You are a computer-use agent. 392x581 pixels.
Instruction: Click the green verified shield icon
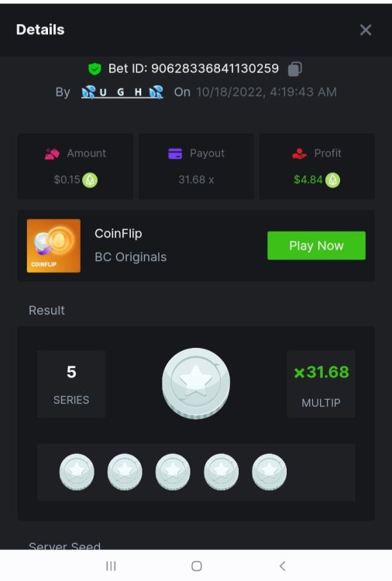point(95,69)
